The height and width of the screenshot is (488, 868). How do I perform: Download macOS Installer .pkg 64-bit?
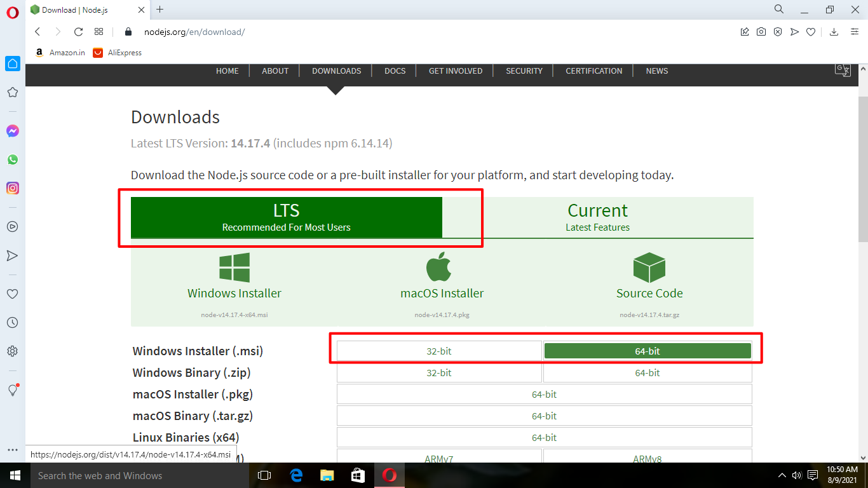544,394
